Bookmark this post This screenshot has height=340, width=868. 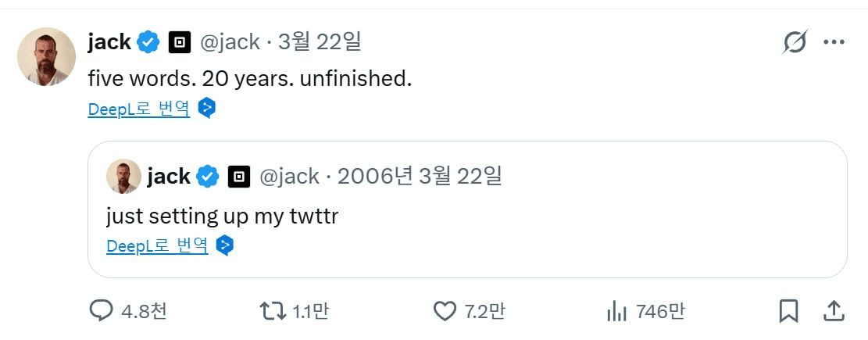(789, 311)
